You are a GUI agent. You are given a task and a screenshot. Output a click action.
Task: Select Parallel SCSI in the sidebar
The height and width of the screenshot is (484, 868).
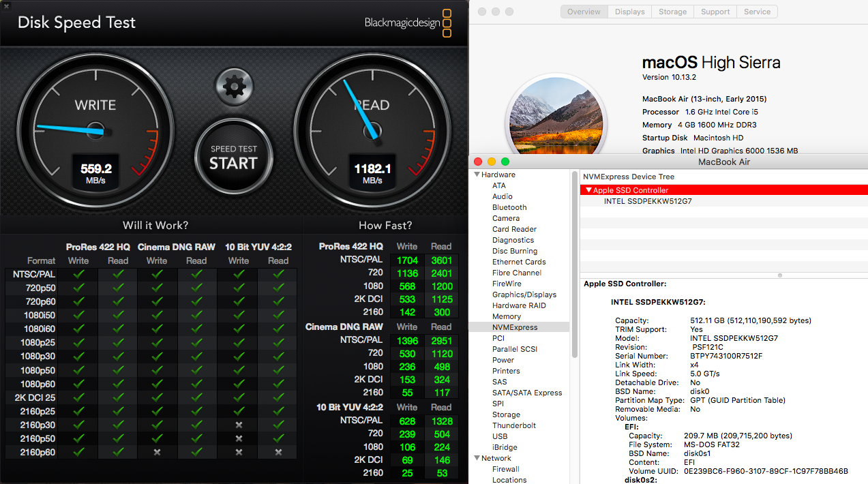tap(515, 349)
